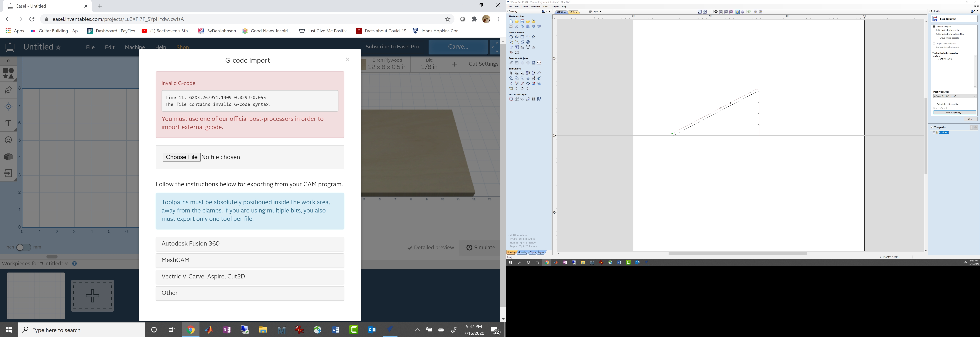The width and height of the screenshot is (980, 337).
Task: Switch to the 3D View tab
Action: pyautogui.click(x=573, y=12)
